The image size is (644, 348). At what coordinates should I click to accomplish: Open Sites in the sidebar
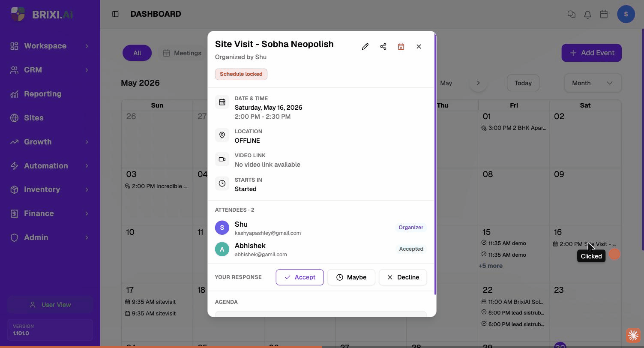(50, 118)
